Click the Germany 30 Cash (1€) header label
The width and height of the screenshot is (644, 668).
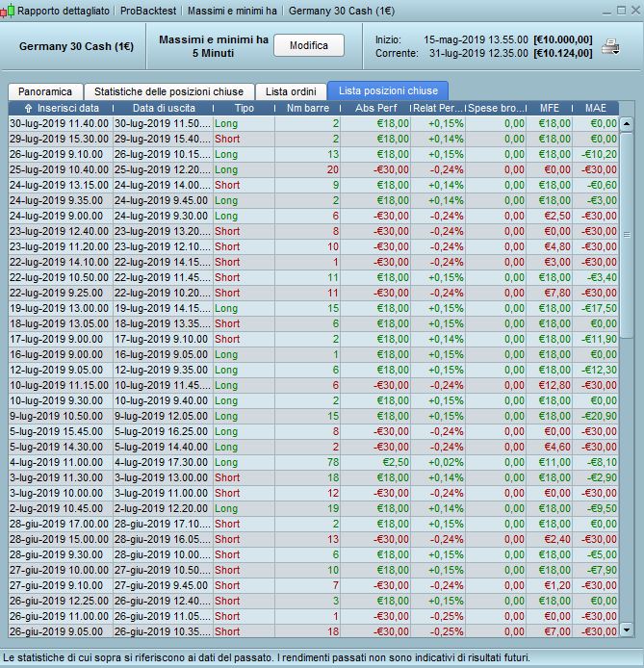76,46
